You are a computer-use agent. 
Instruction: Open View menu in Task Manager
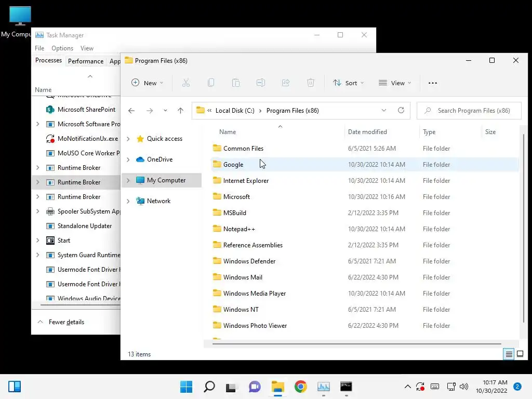[x=87, y=48]
